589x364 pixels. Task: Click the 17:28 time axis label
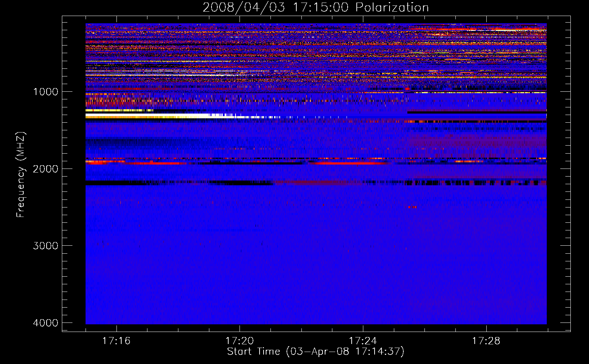coord(486,341)
